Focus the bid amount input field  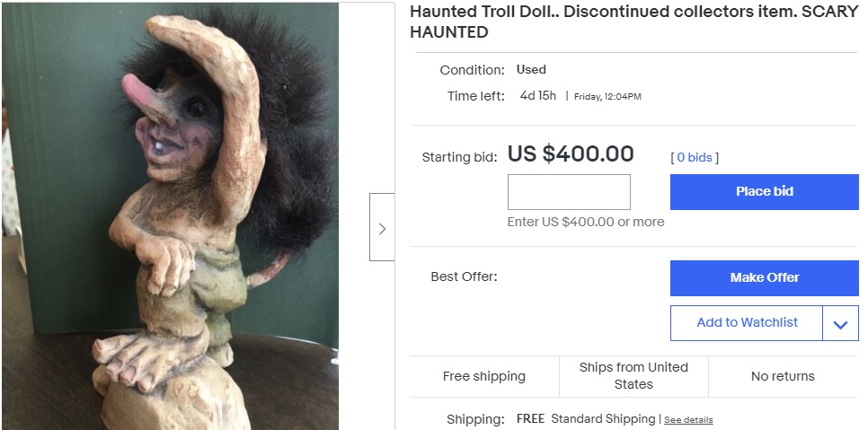569,192
